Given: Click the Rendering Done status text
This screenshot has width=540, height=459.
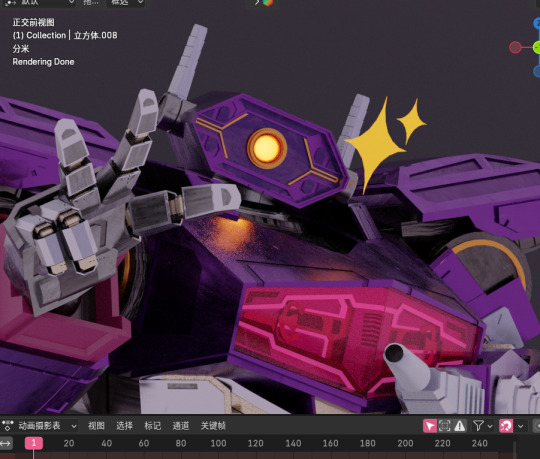Looking at the screenshot, I should click(43, 62).
